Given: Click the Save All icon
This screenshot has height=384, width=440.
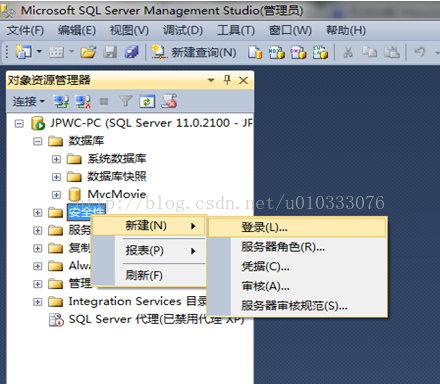Looking at the screenshot, I should pyautogui.click(x=132, y=52).
